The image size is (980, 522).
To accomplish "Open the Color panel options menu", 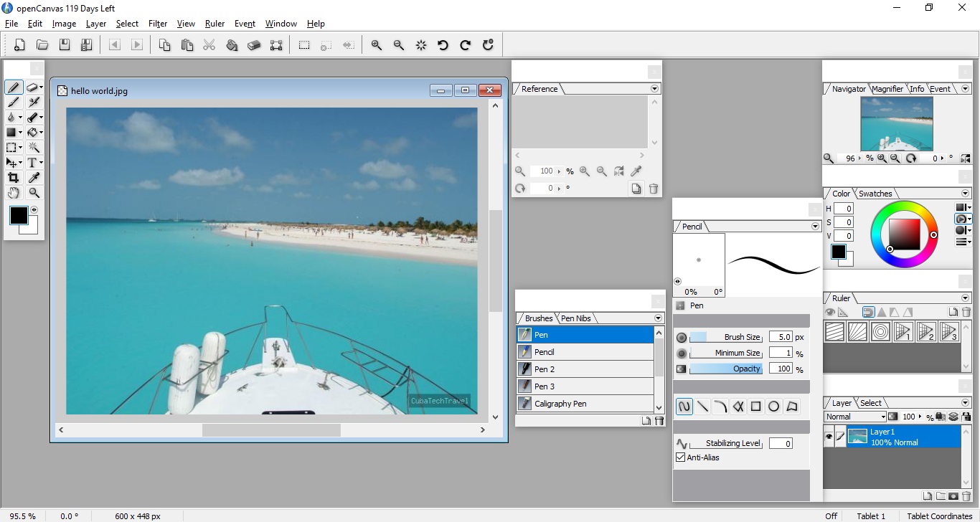I will 966,194.
